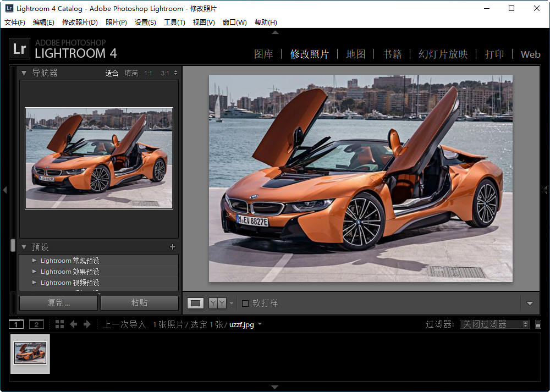Image resolution: width=550 pixels, height=392 pixels.
Task: Open the 帮助(H) menu
Action: point(266,23)
